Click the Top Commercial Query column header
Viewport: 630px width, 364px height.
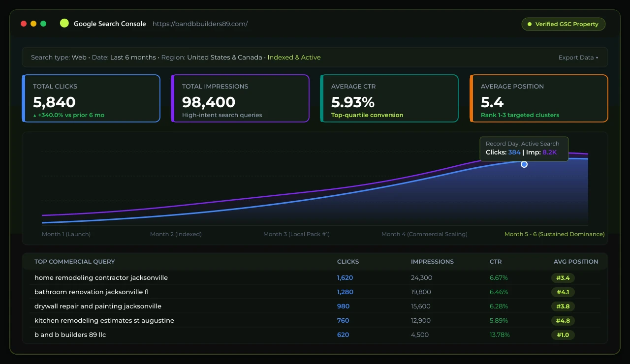tap(74, 262)
